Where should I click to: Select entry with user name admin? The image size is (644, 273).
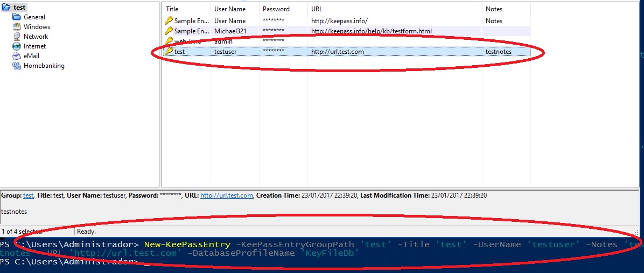tap(223, 41)
